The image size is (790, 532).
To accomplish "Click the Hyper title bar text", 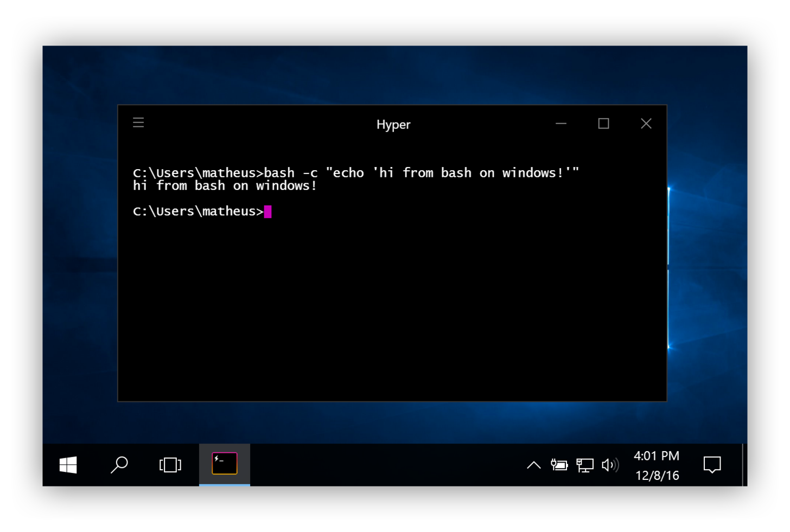I will click(393, 124).
